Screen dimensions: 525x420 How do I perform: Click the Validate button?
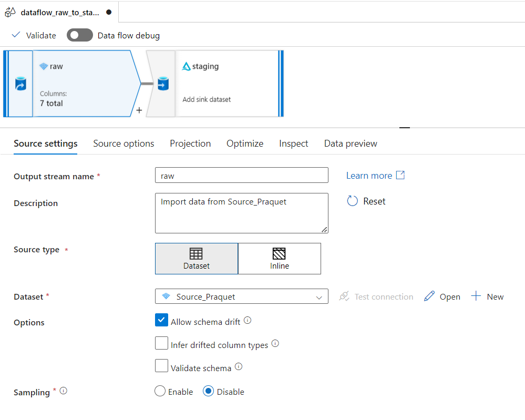tap(34, 35)
